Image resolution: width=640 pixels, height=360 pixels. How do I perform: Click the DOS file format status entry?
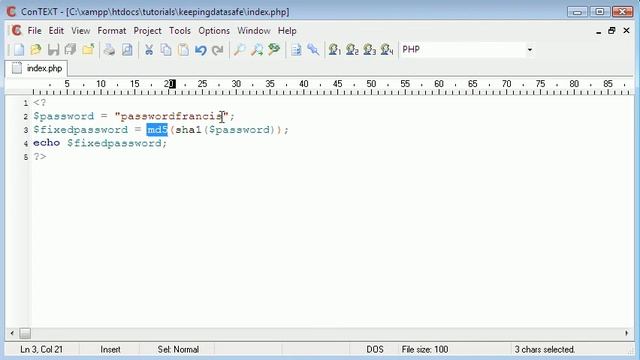pyautogui.click(x=375, y=349)
